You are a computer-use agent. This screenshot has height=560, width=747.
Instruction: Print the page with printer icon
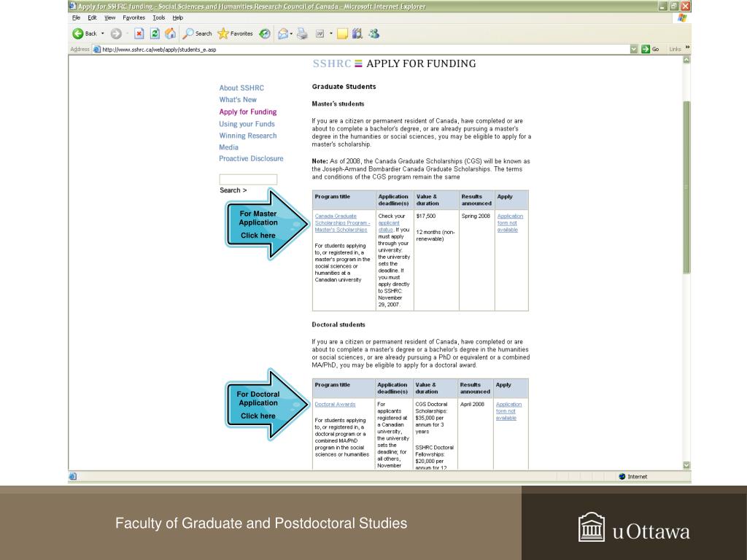click(x=302, y=34)
